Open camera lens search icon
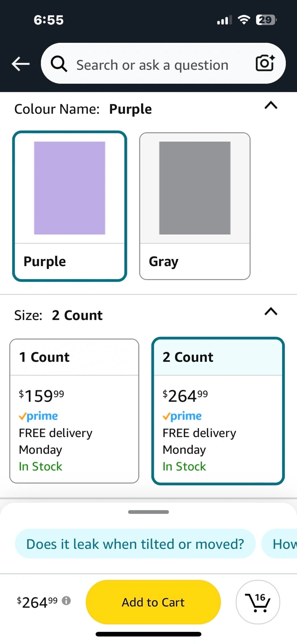Image resolution: width=297 pixels, height=644 pixels. point(265,64)
